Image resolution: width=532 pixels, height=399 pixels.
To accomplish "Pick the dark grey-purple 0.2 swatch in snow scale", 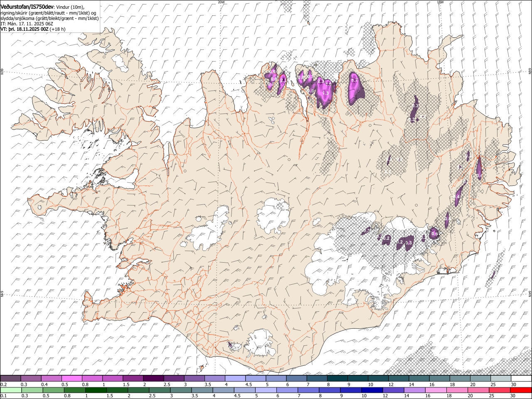I will 10,379.
